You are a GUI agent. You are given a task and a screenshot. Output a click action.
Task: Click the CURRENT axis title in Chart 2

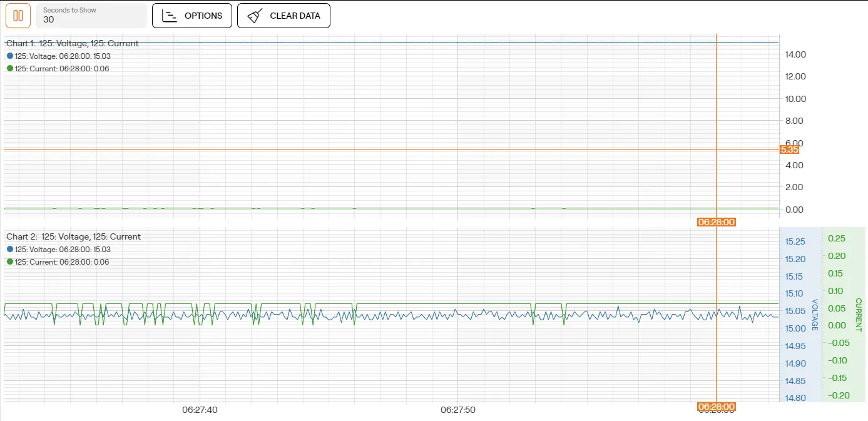click(x=859, y=315)
